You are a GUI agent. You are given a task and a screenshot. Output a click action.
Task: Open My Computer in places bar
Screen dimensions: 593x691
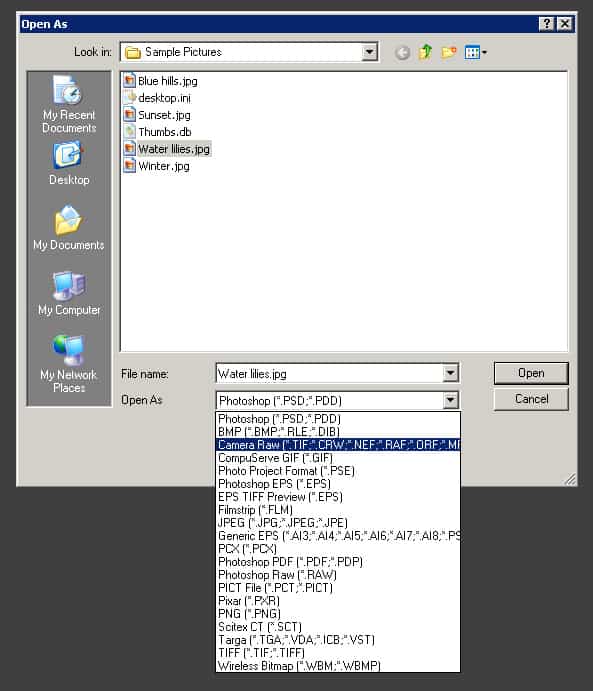[x=69, y=293]
